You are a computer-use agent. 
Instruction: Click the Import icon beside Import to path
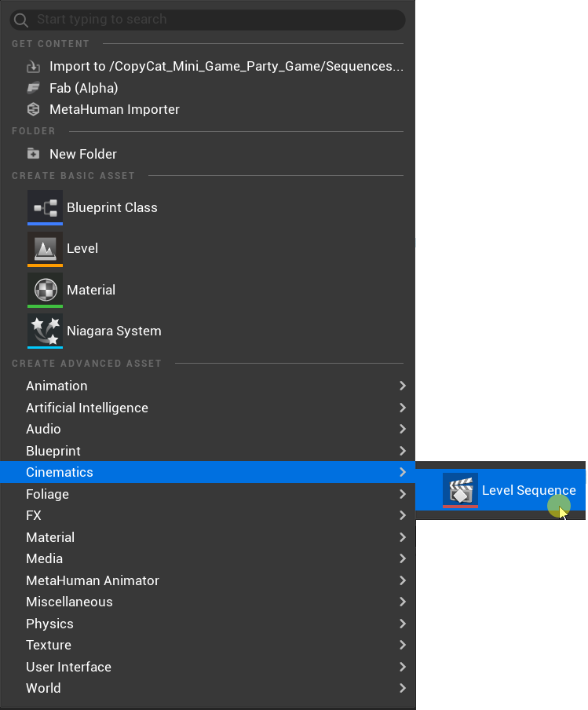33,67
